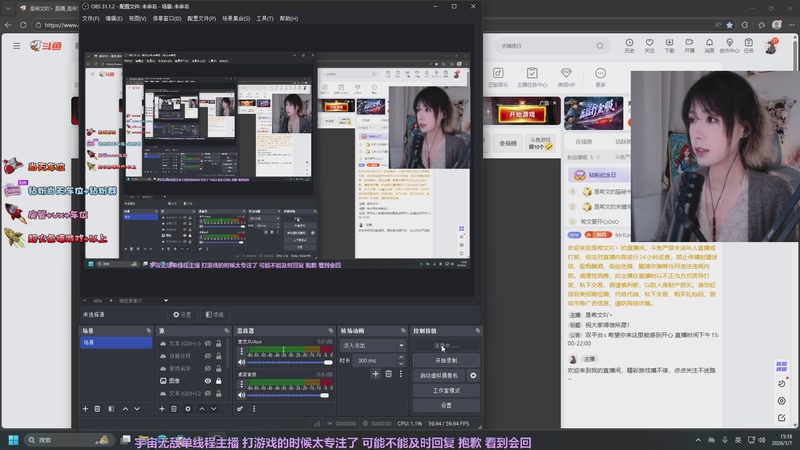Pop out the Audio Mixer dock panel
Screen dimensions: 800x450
pyautogui.click(x=331, y=331)
